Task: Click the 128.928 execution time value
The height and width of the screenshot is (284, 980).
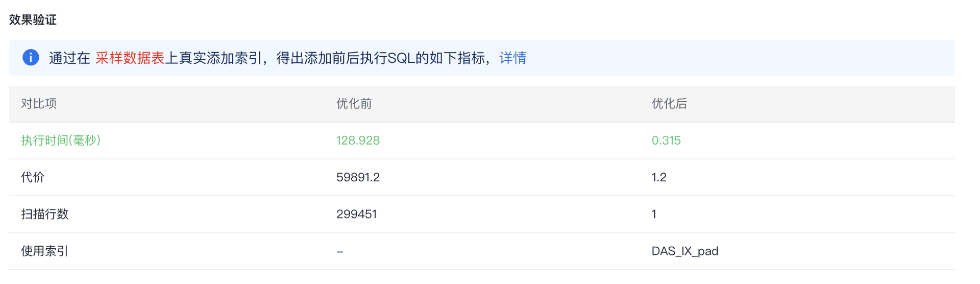Action: point(358,140)
